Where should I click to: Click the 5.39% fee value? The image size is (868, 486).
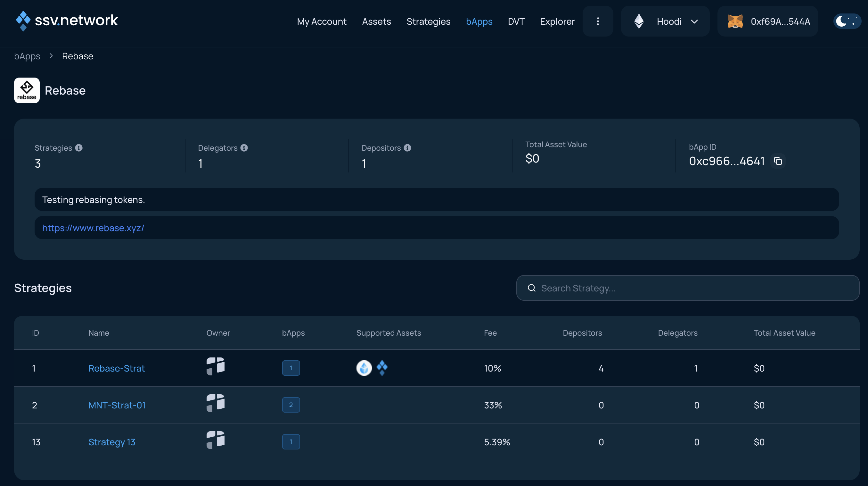[x=497, y=442]
